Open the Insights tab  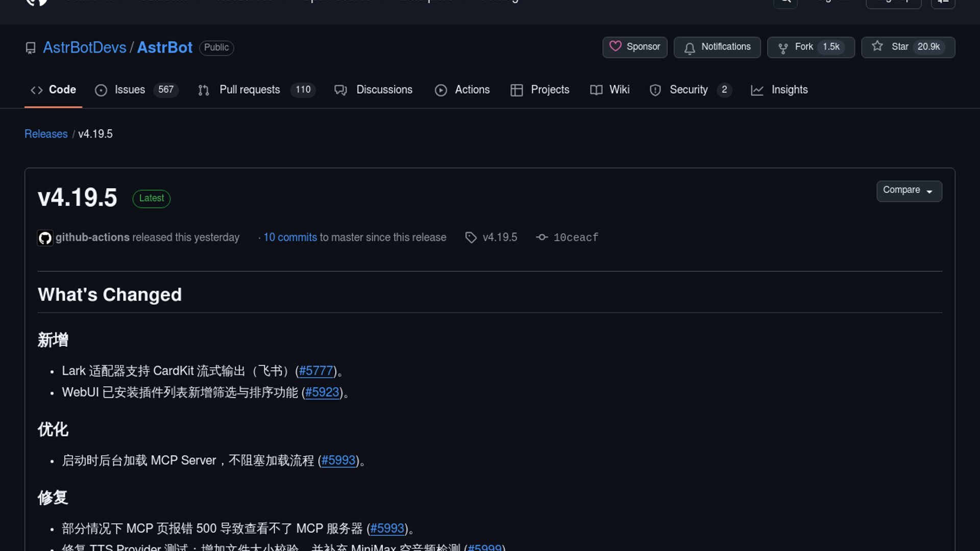(x=789, y=90)
